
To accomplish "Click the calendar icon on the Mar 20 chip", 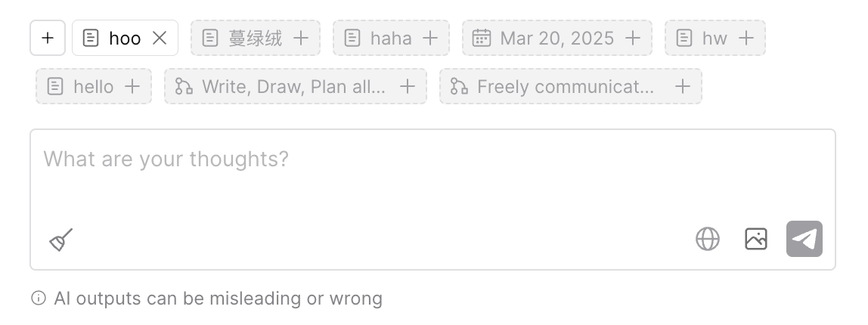I will pos(482,38).
